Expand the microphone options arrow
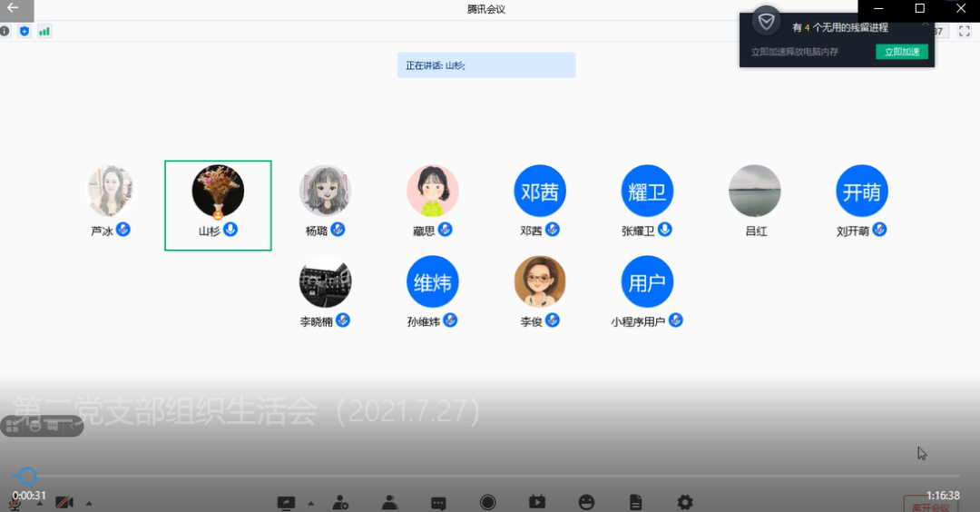Viewport: 980px width, 512px height. (x=39, y=503)
